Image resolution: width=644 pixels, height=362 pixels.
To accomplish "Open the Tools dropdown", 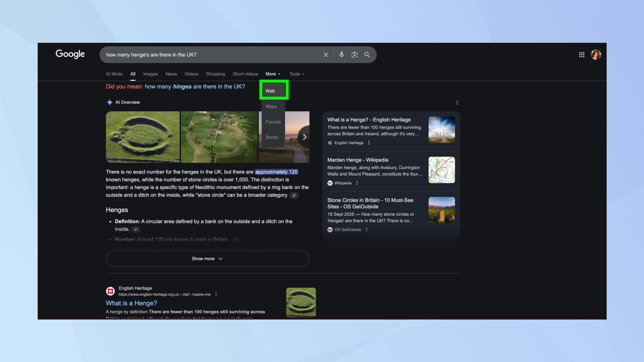I will [297, 74].
